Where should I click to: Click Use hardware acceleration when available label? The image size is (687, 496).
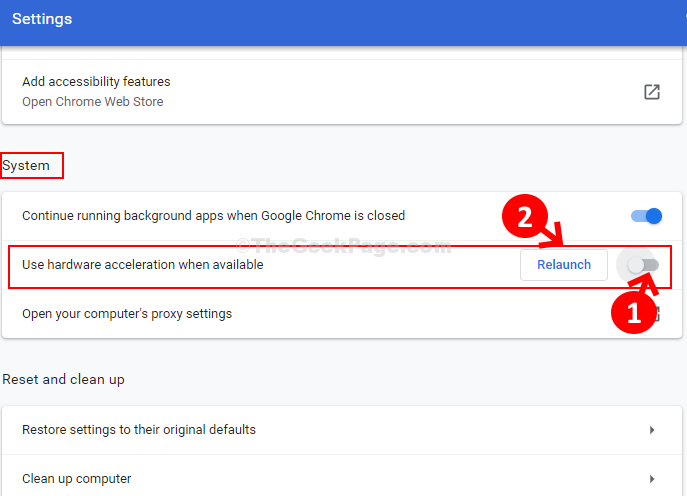coord(143,265)
